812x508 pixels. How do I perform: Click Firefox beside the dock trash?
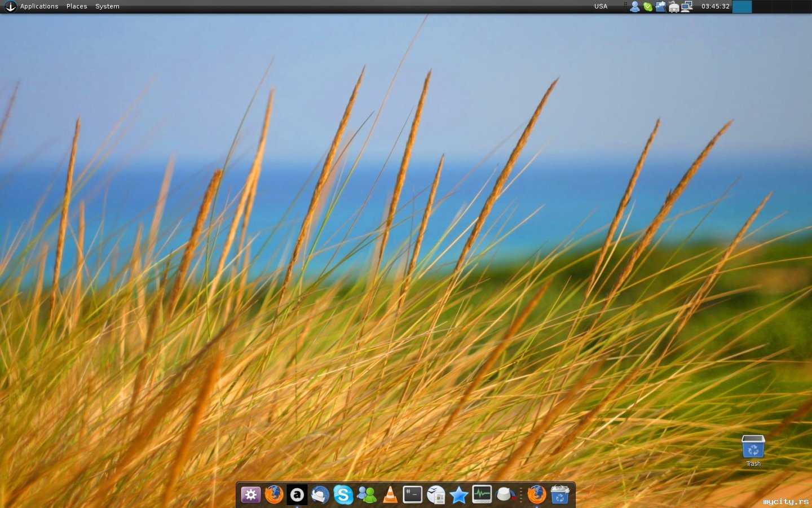(537, 495)
